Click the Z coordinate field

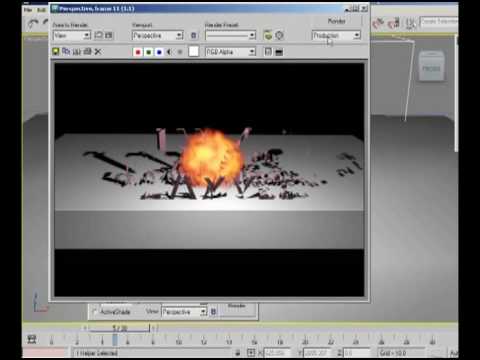357,353
